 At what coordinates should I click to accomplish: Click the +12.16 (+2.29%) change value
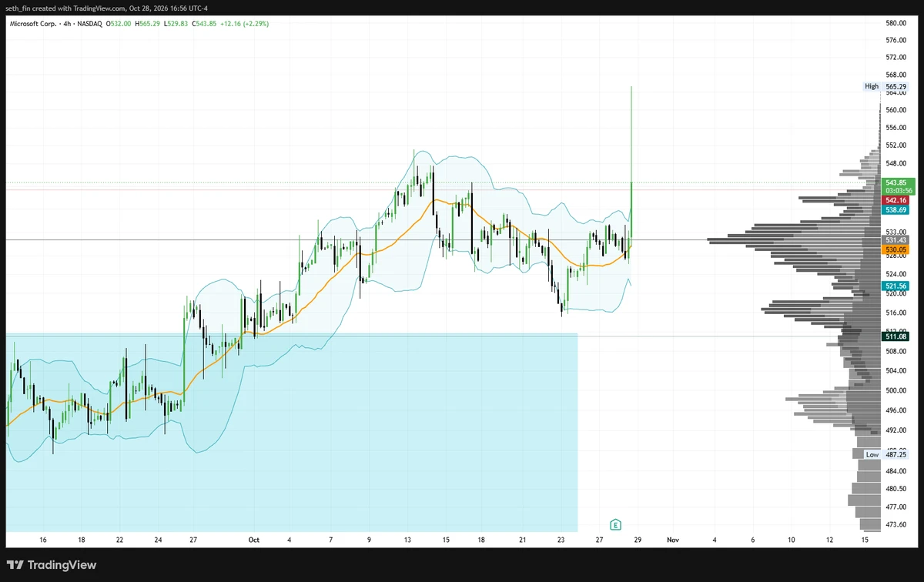tap(243, 24)
